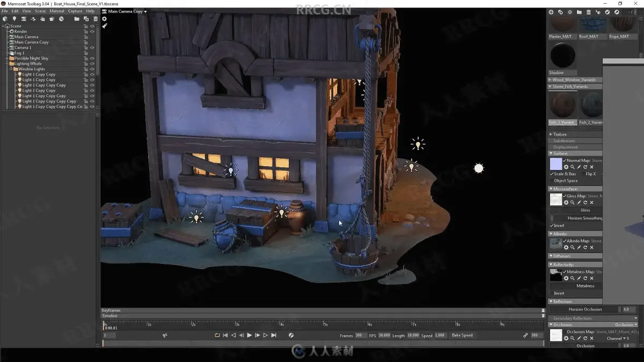Reload the Gloss Map texture
The image size is (644, 362).
[586, 203]
